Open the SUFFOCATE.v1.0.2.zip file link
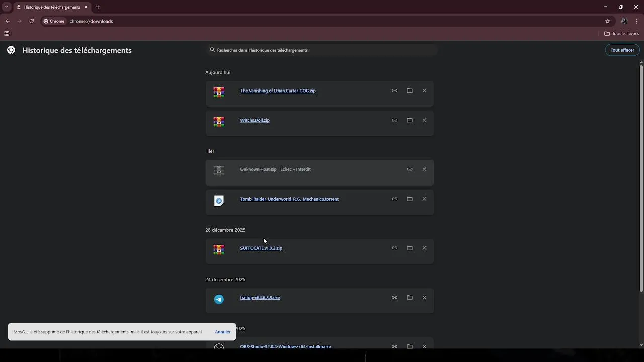The width and height of the screenshot is (644, 362). tap(261, 248)
